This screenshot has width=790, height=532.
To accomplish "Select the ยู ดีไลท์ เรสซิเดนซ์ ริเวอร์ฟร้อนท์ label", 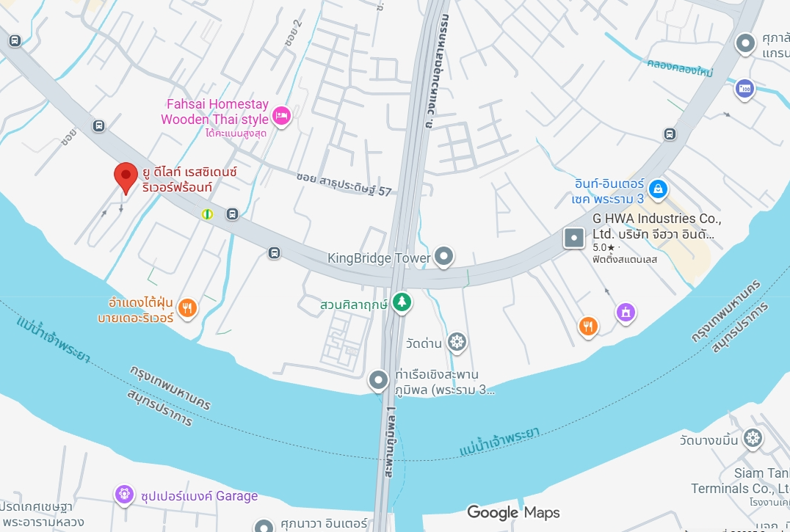I will [x=189, y=180].
